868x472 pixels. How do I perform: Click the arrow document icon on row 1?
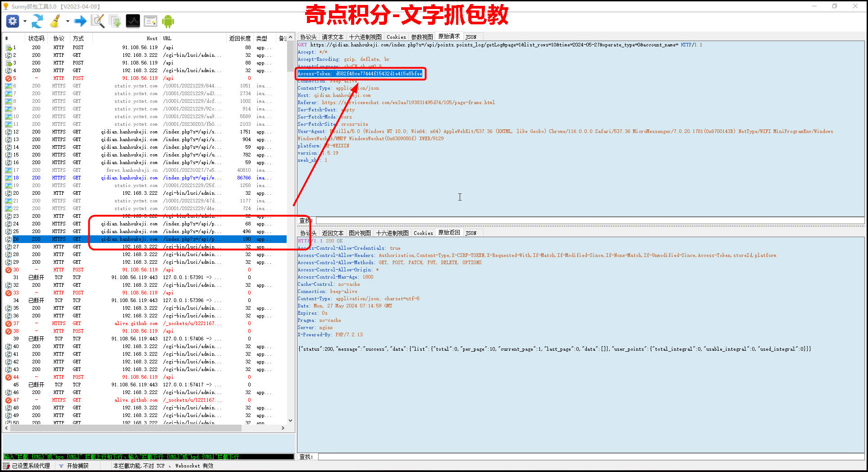click(x=9, y=48)
